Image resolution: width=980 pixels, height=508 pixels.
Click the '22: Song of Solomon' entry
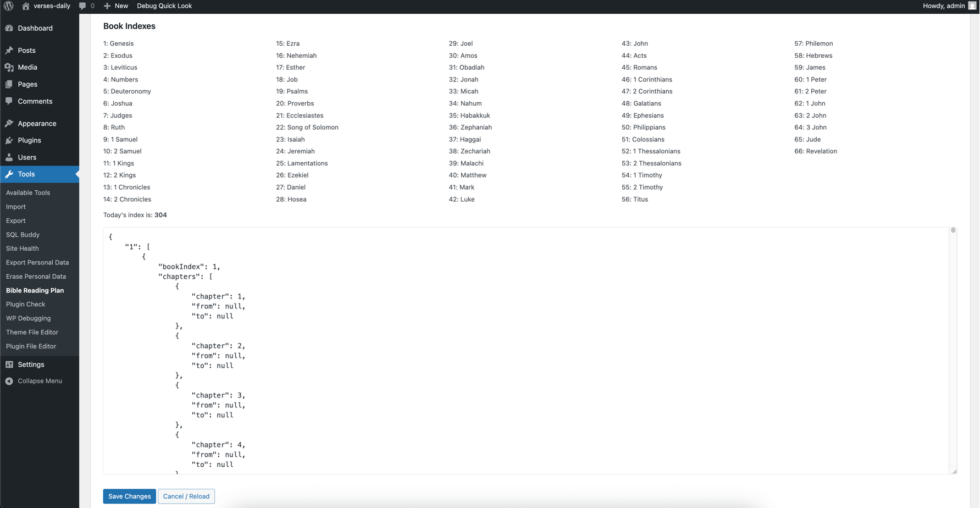pyautogui.click(x=307, y=127)
